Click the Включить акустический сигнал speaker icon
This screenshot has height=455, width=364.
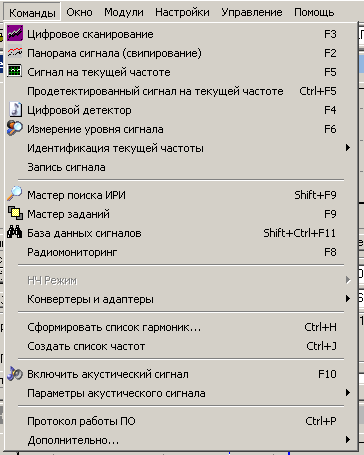point(15,373)
